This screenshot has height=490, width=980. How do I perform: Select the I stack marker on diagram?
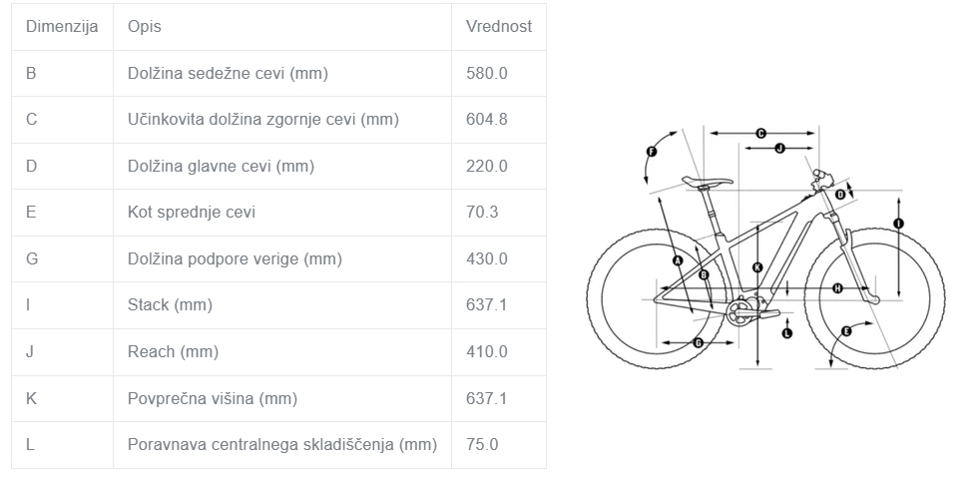[x=899, y=224]
